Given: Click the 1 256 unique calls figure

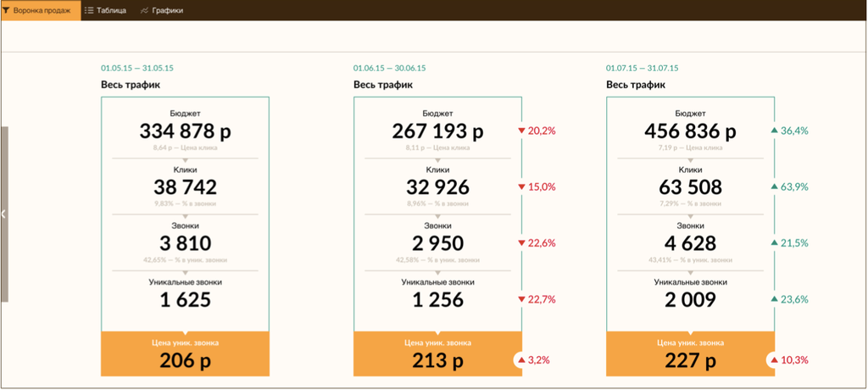Looking at the screenshot, I should pos(437,299).
